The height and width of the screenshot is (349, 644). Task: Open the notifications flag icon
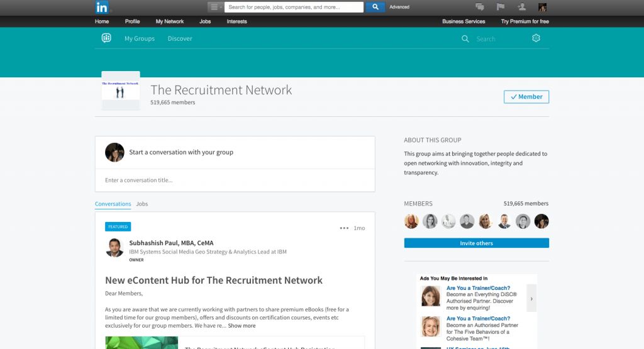click(x=500, y=7)
